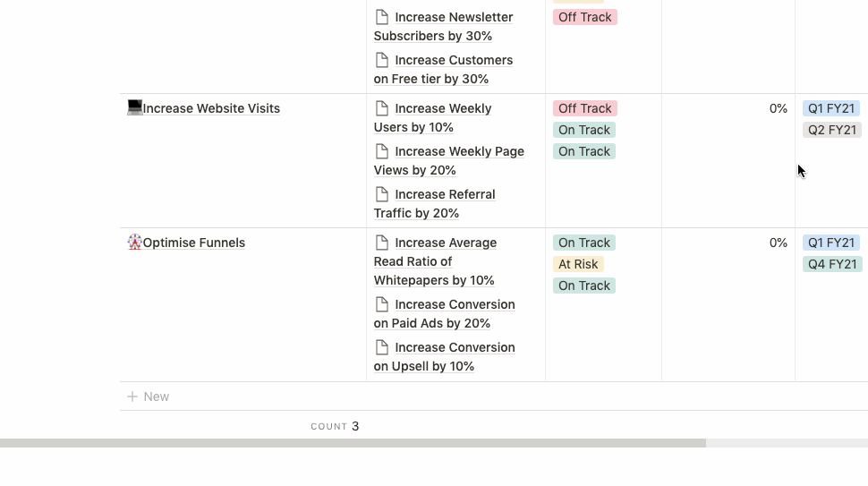Viewport: 868px width, 486px height.
Task: Click page icon for Increase Average Read Ratio
Action: [382, 243]
